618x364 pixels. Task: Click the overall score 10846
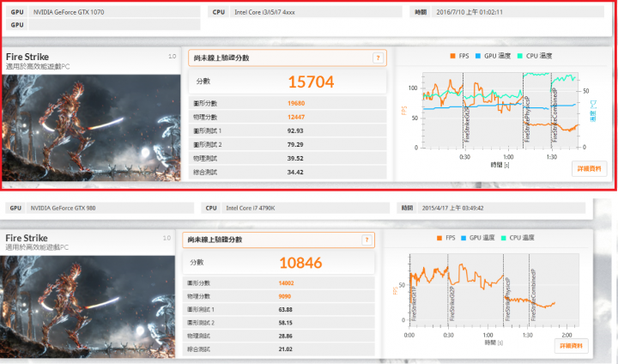coord(300,263)
